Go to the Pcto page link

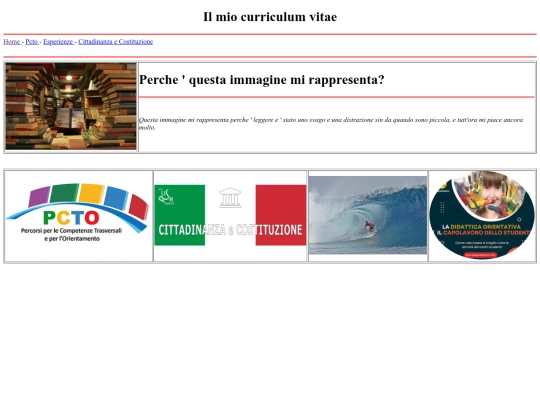32,42
